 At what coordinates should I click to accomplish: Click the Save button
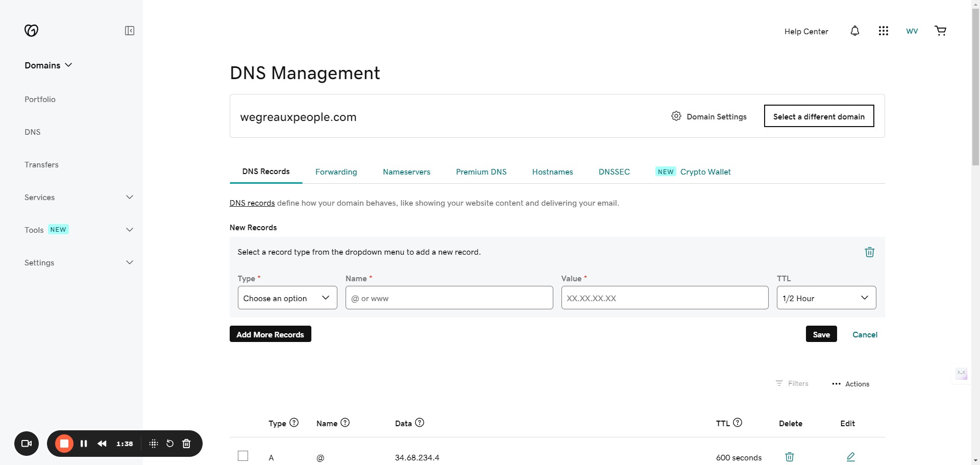(x=821, y=334)
